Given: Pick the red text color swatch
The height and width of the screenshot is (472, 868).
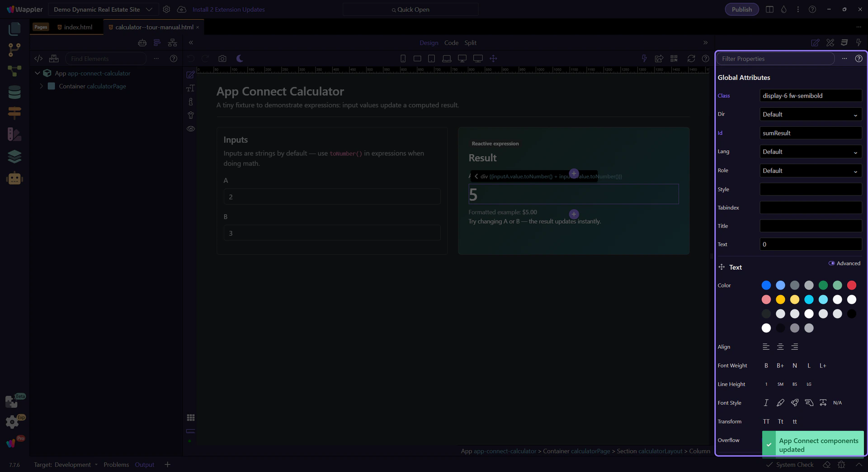Looking at the screenshot, I should pyautogui.click(x=851, y=286).
